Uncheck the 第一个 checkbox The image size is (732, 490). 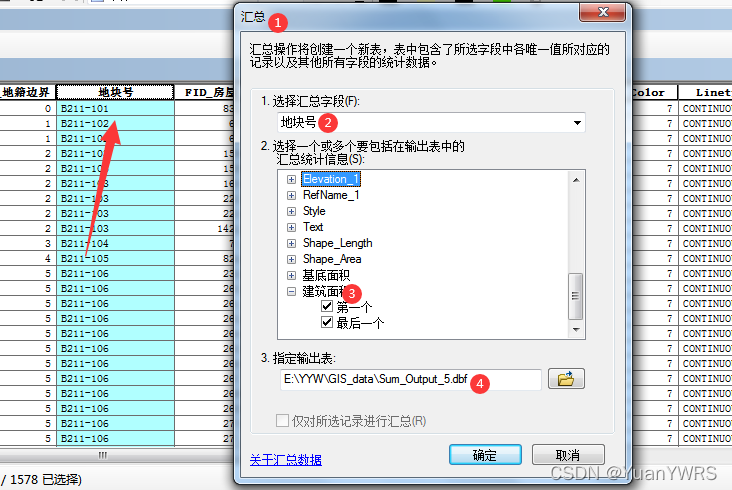pyautogui.click(x=327, y=306)
